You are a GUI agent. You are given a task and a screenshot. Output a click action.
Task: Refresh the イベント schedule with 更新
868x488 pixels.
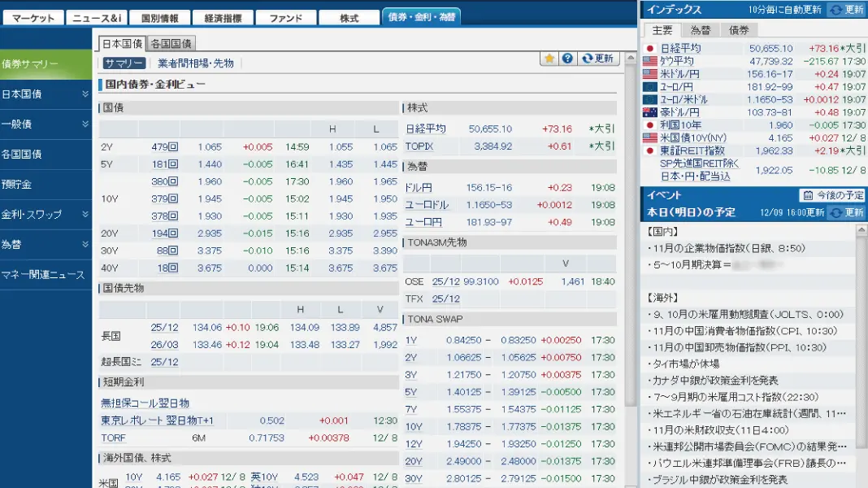[847, 212]
